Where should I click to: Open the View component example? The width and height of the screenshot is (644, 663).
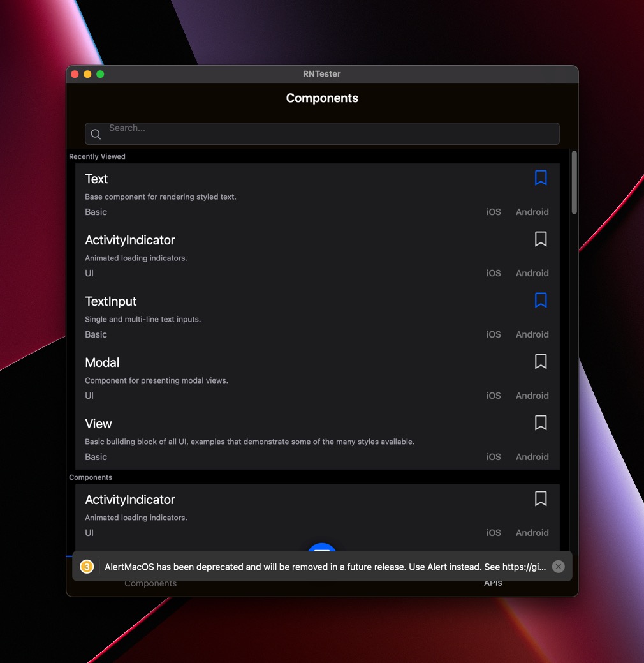click(318, 439)
